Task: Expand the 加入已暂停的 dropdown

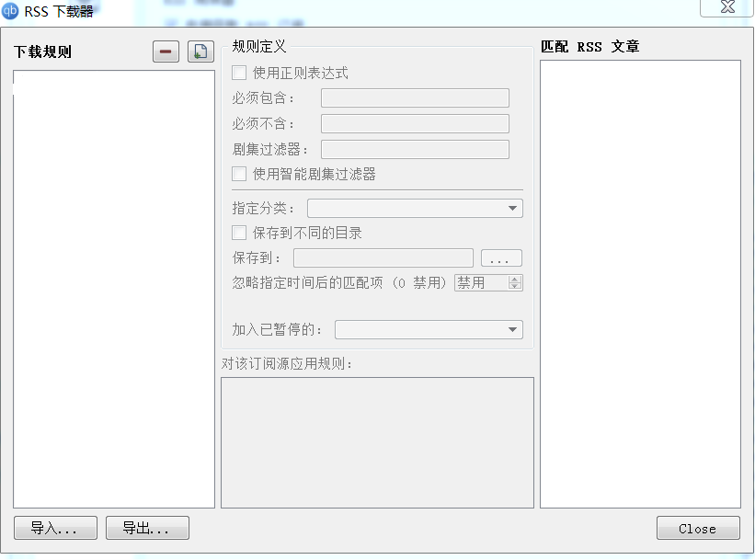Action: point(429,330)
